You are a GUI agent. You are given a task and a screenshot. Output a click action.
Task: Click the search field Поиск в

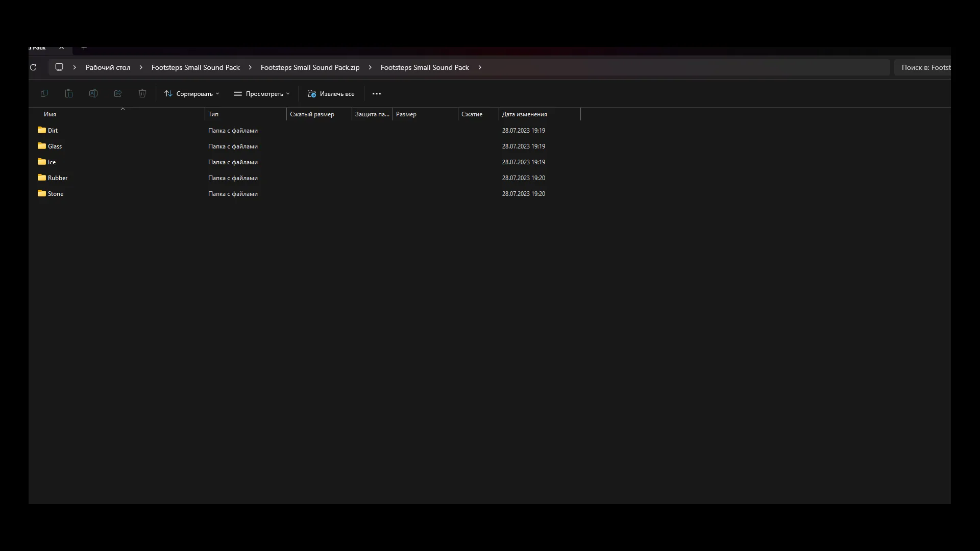pos(924,67)
